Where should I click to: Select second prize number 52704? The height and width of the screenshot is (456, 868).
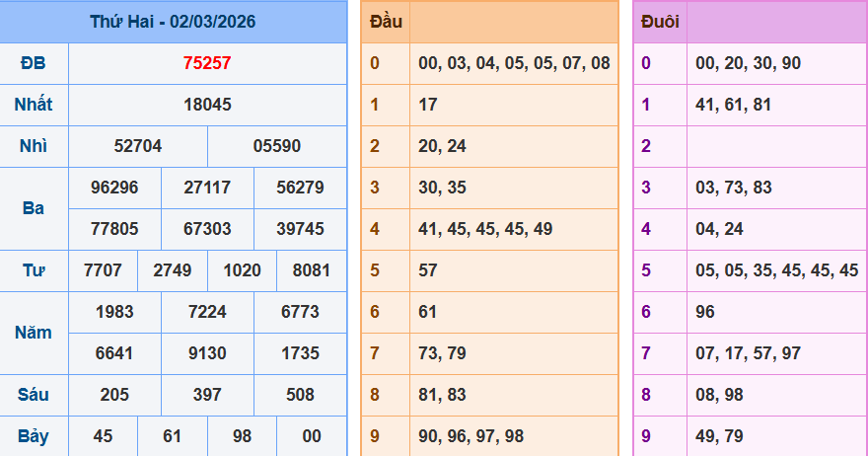138,146
